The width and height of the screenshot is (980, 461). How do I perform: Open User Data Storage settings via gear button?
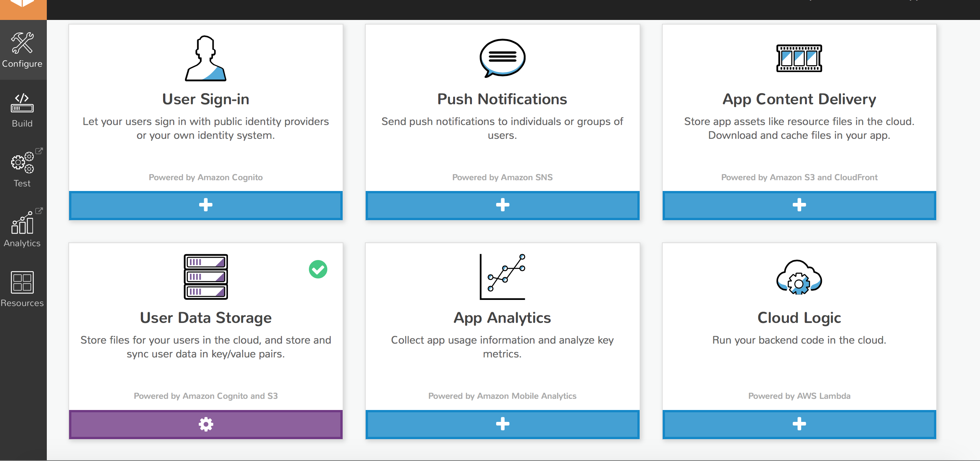pos(206,424)
